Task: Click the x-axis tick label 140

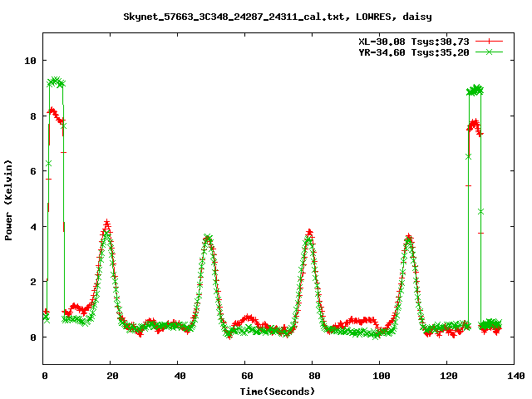Action: pos(516,376)
